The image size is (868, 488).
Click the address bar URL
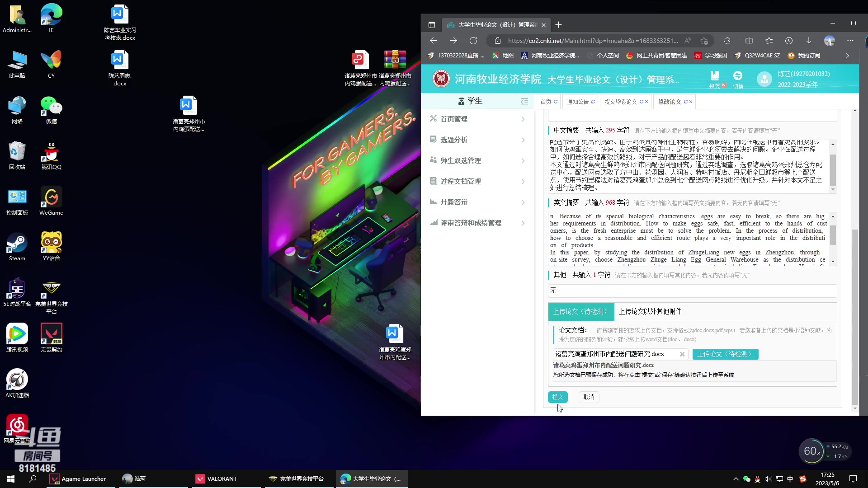[593, 41]
